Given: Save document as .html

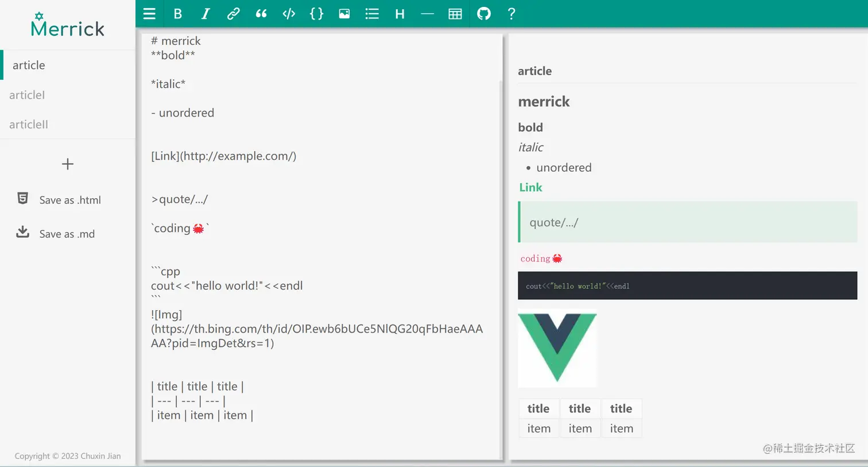Looking at the screenshot, I should pyautogui.click(x=70, y=200).
